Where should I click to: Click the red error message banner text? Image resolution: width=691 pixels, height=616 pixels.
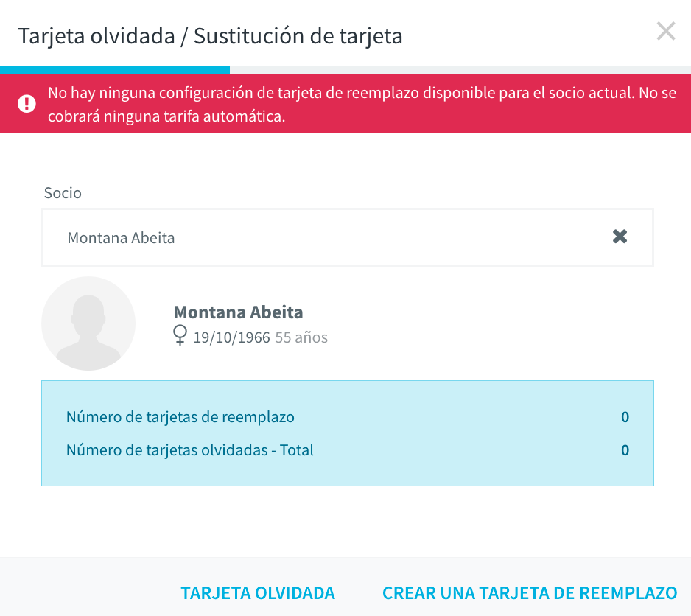click(x=362, y=105)
